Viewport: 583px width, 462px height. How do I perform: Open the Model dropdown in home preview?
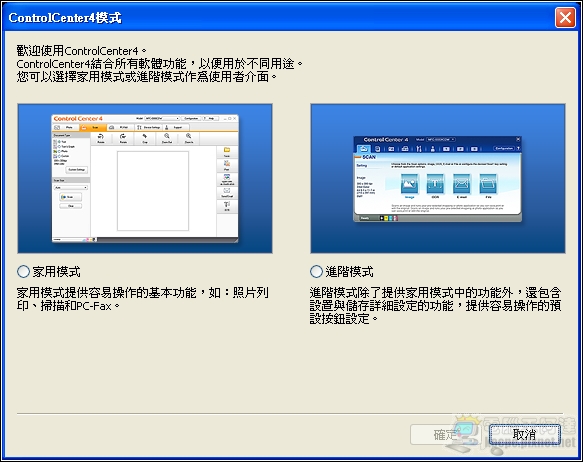tap(162, 118)
